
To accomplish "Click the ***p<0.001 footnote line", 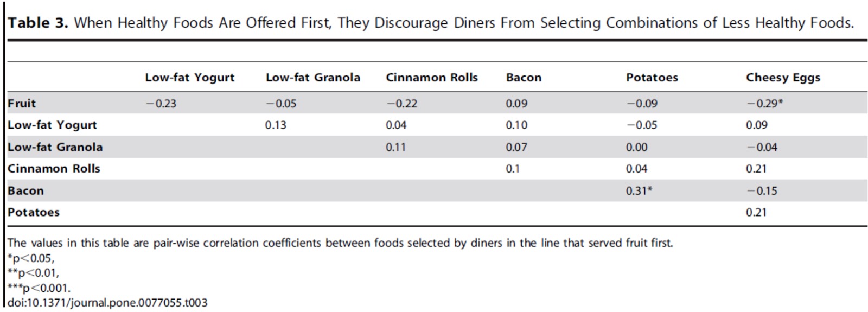I will [x=39, y=288].
